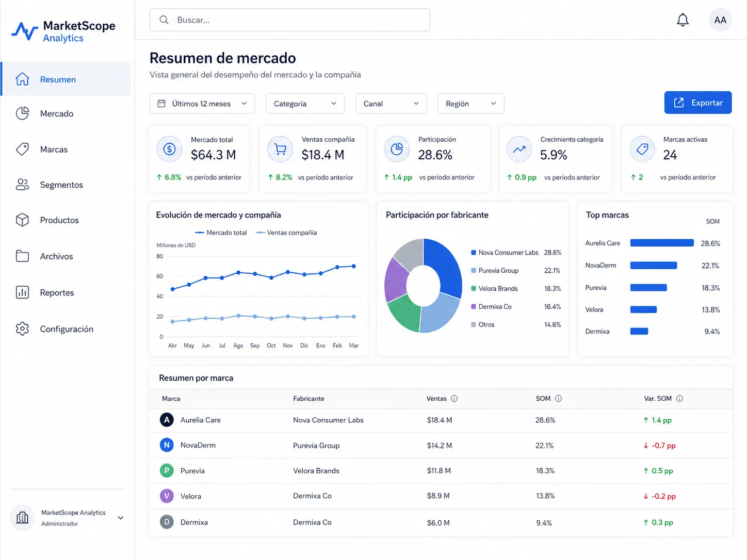747x560 pixels.
Task: Click the tag icon on Marcas activas card
Action: [642, 149]
